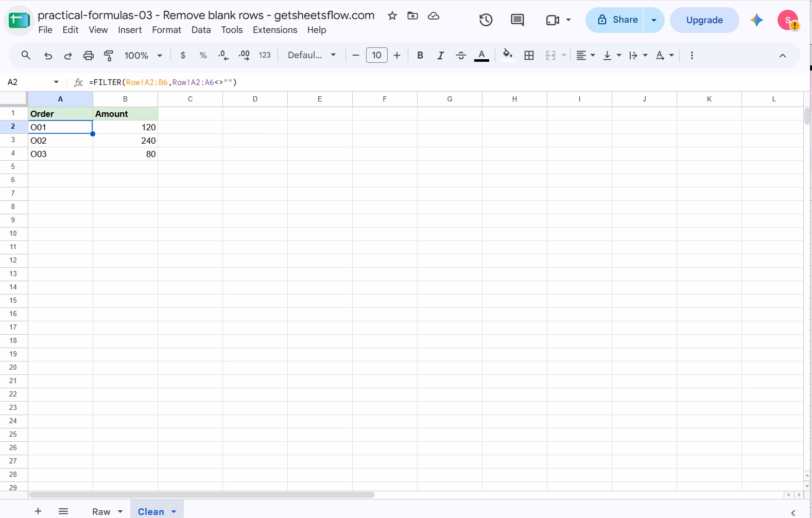Screen dimensions: 812x518
Task: Increase font size with plus
Action: tap(397, 55)
